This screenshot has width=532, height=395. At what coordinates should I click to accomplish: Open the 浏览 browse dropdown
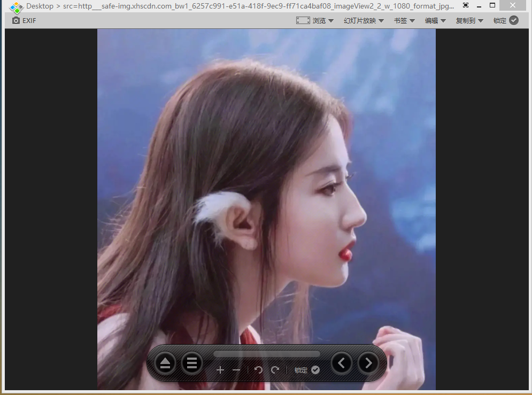coord(323,21)
